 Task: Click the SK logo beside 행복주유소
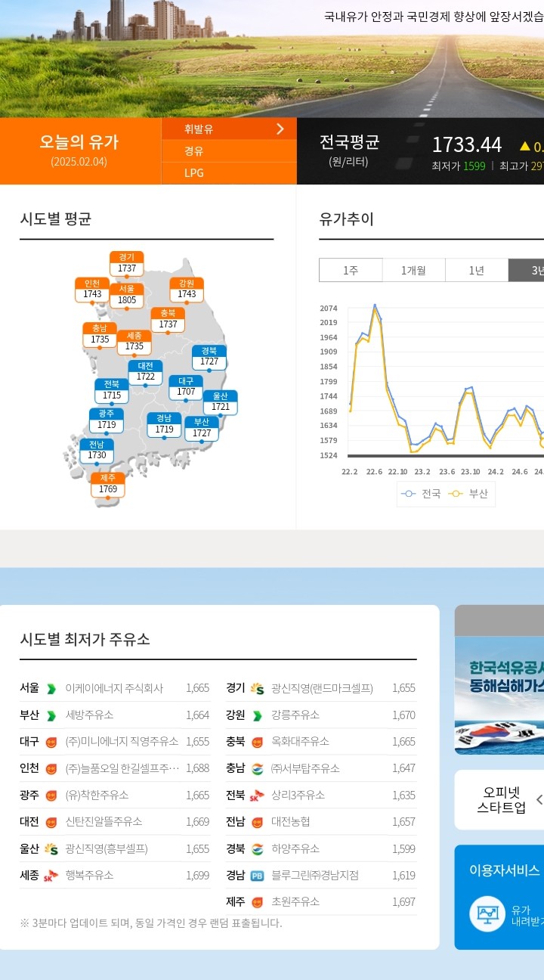click(51, 876)
